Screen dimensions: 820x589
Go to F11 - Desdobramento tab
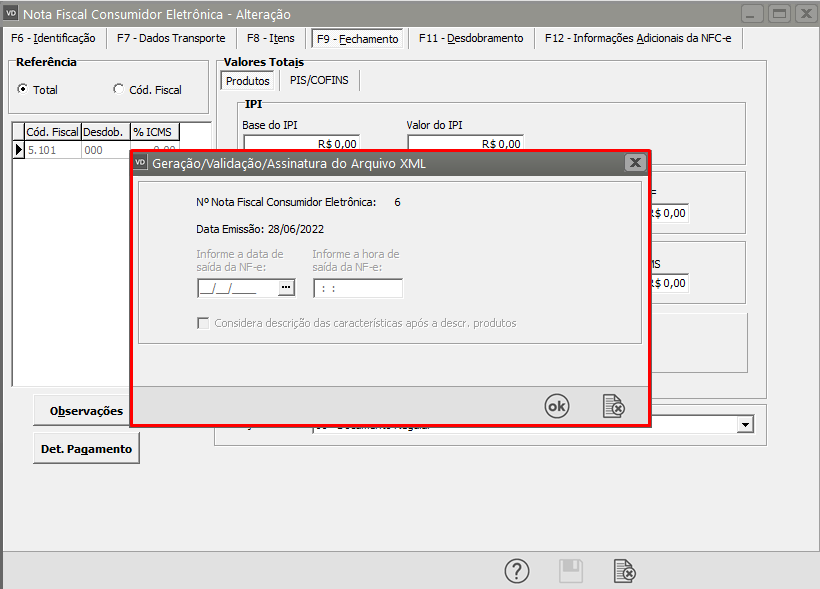[x=471, y=38]
